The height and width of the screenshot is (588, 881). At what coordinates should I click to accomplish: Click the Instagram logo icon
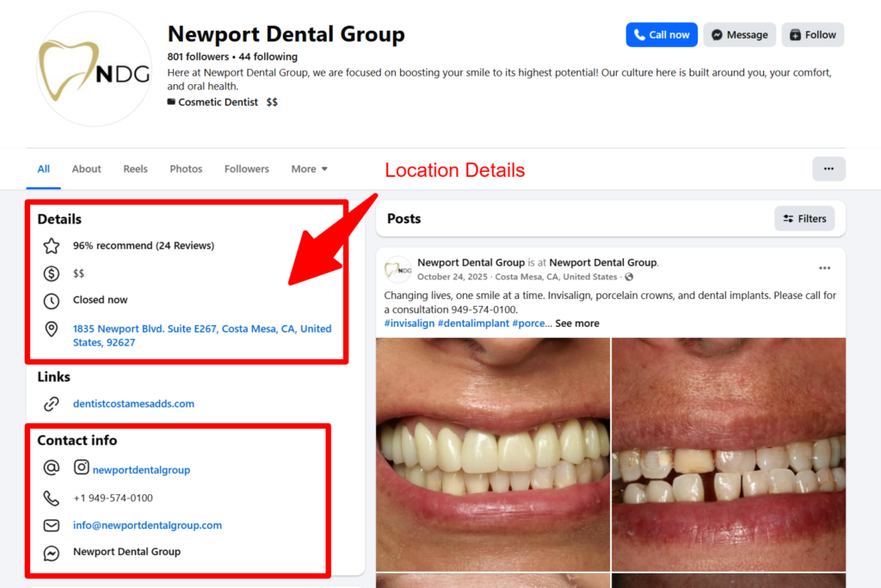coord(82,468)
